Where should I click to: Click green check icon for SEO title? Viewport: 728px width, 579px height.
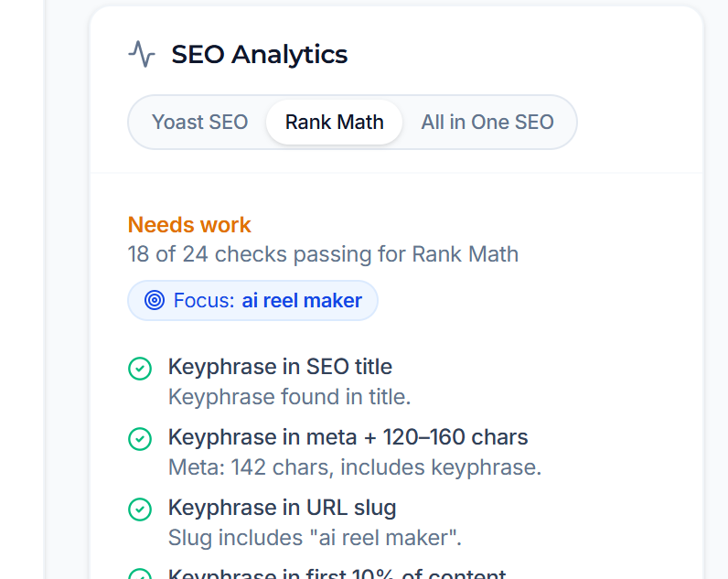140,369
